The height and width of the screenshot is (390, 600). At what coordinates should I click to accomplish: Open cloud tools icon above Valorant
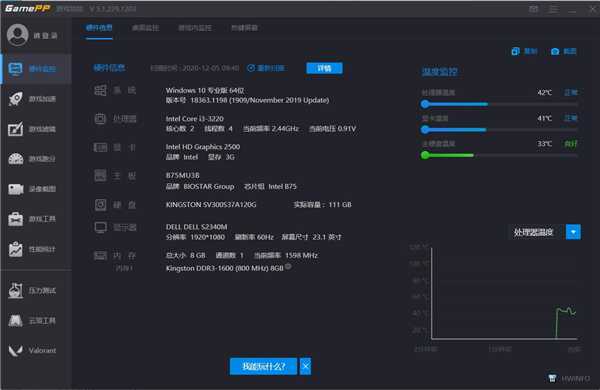[x=16, y=320]
